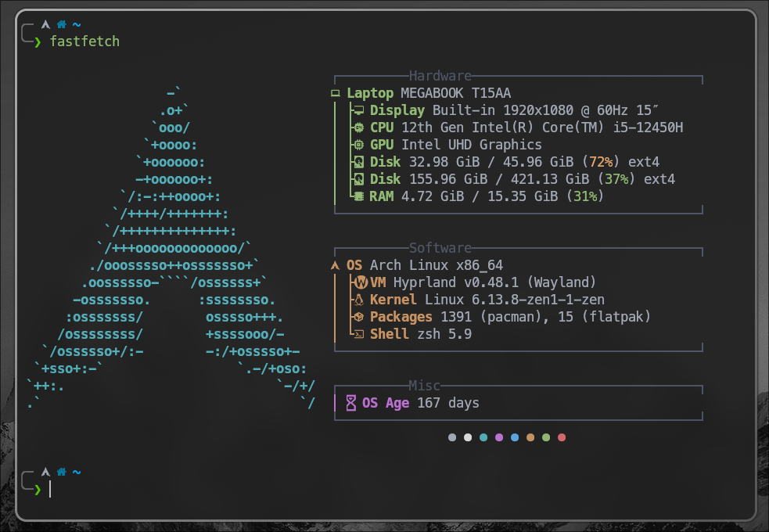Click the package box icon next to Packages
This screenshot has width=769, height=532.
coord(359,317)
